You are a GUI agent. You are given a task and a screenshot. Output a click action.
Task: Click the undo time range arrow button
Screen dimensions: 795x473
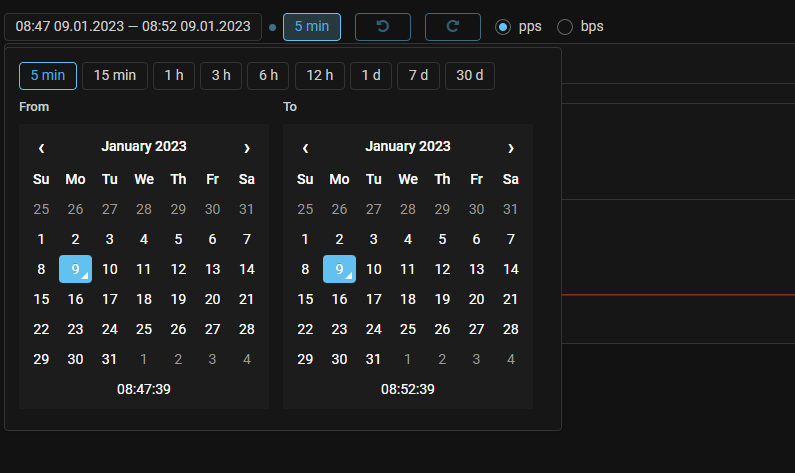[x=383, y=27]
